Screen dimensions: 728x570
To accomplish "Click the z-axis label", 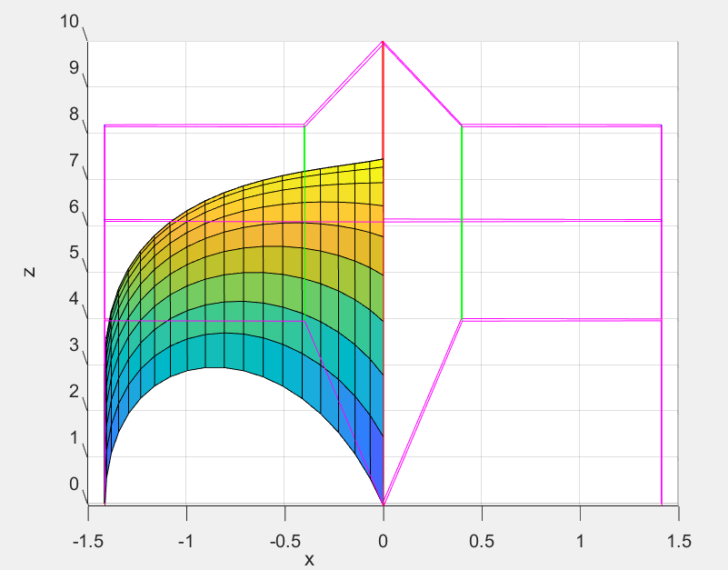I will (x=29, y=271).
